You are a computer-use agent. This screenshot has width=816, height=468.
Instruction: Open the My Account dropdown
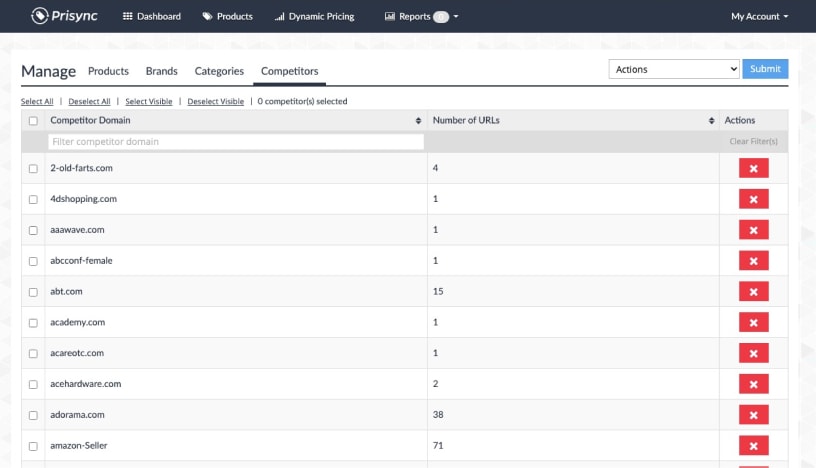759,16
